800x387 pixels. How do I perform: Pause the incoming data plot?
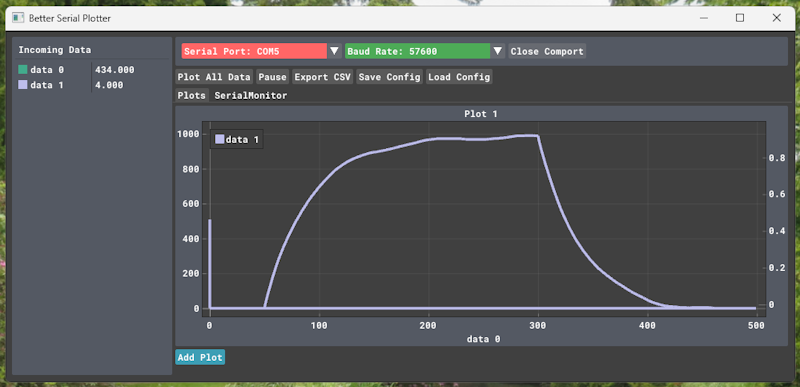[272, 77]
